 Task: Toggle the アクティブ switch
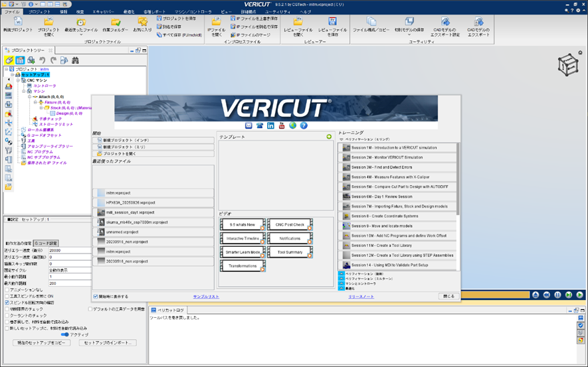click(x=64, y=334)
